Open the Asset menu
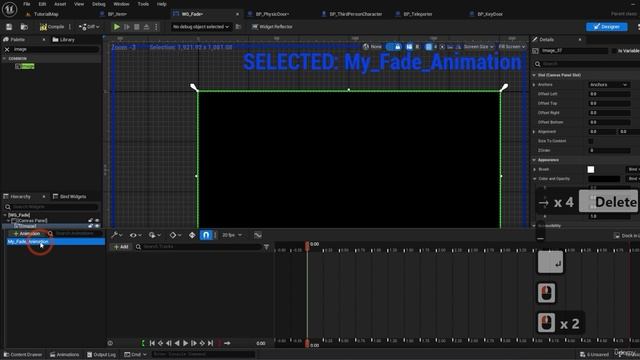This screenshot has height=360, width=640. click(x=60, y=4)
